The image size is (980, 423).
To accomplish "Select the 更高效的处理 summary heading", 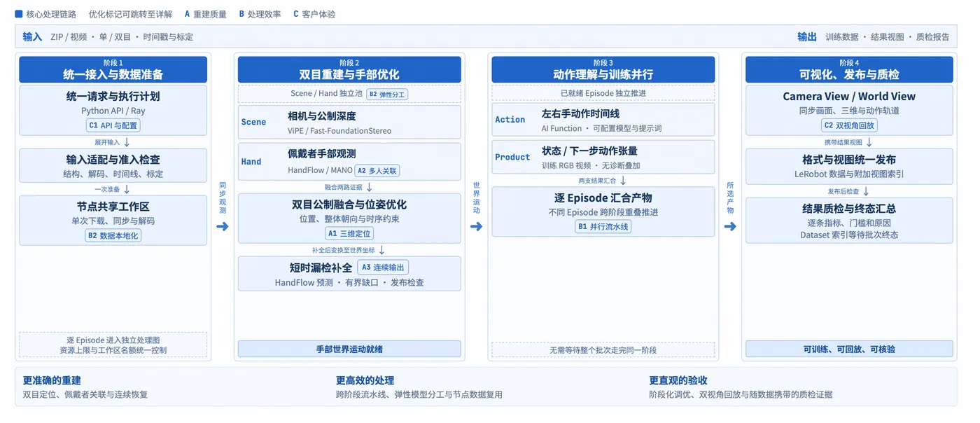I will click(365, 380).
